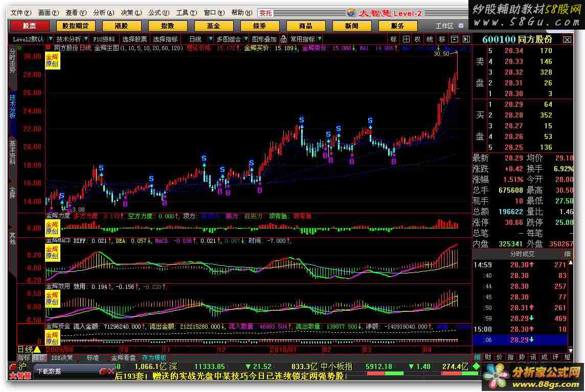Click the 移 move chart icon
Image resolution: width=585 pixels, height=392 pixels.
pyautogui.click(x=441, y=39)
